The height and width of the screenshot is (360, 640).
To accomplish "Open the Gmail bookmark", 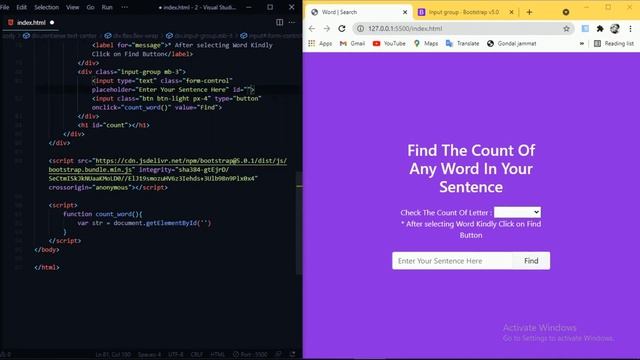I will [x=352, y=43].
